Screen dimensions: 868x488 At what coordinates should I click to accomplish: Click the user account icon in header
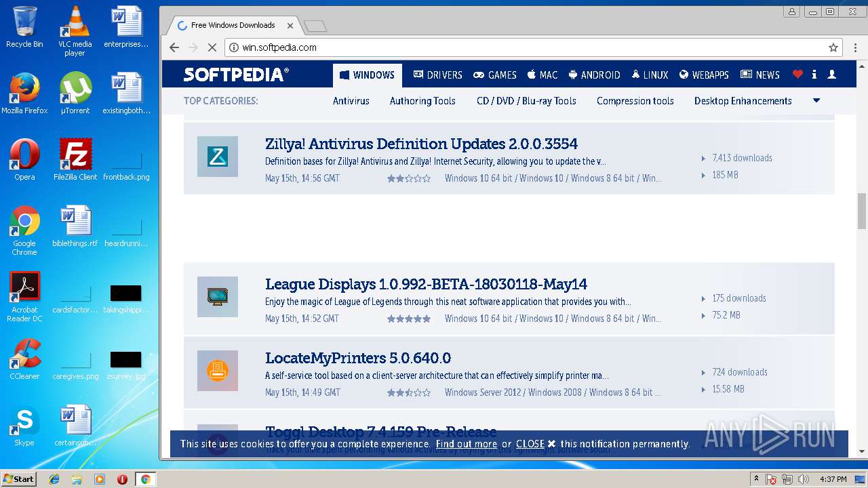coord(832,75)
